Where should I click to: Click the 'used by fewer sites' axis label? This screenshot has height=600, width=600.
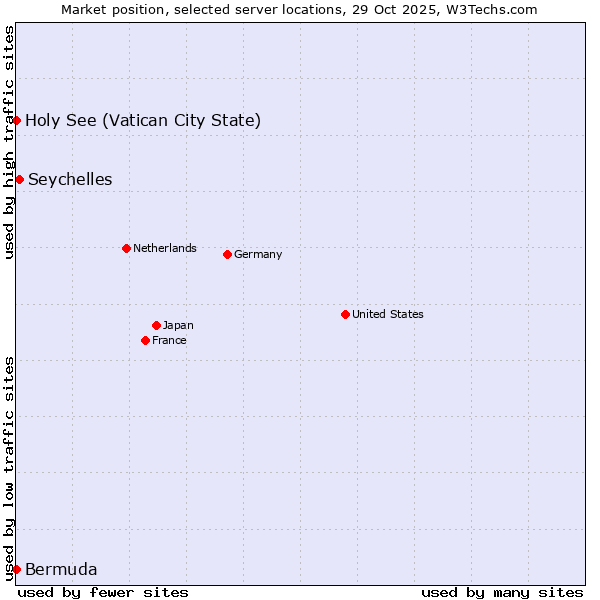[103, 592]
